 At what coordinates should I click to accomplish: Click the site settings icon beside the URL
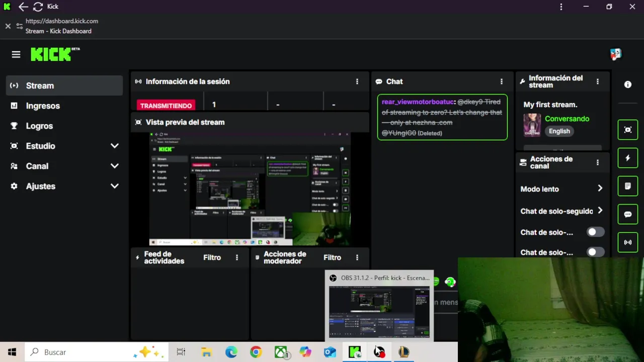20,26
